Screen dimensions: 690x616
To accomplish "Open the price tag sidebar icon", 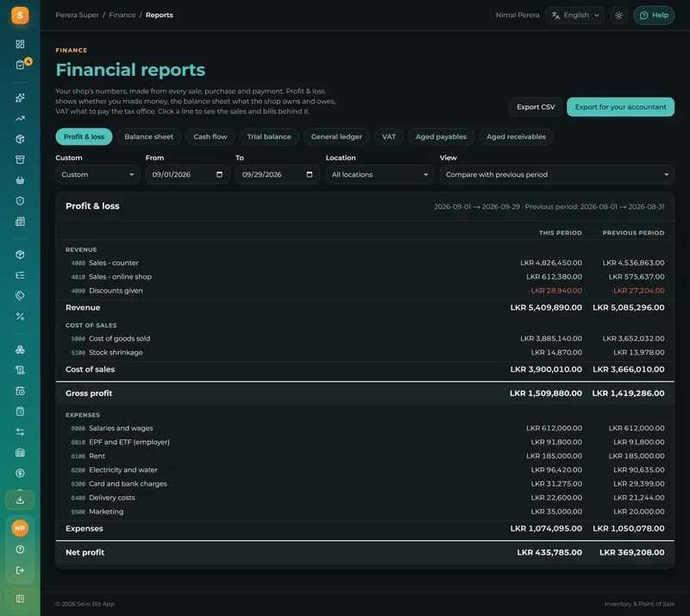I will coord(20,295).
